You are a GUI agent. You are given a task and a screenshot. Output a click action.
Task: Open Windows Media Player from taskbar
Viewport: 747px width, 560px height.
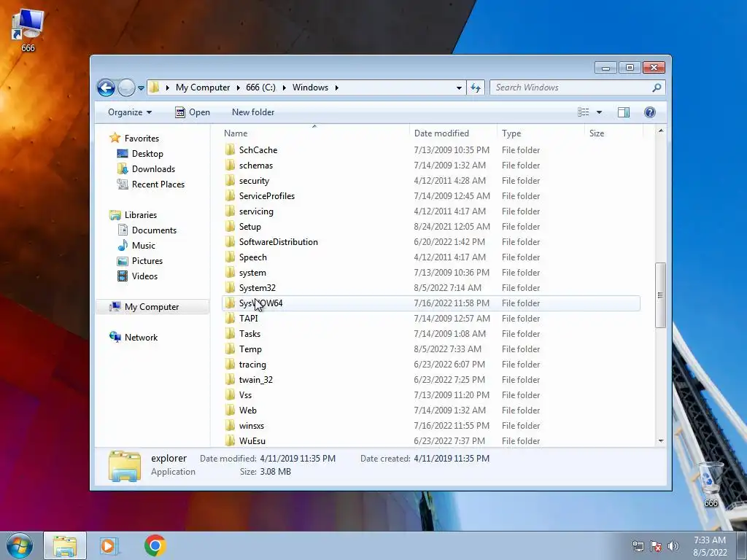click(x=109, y=545)
